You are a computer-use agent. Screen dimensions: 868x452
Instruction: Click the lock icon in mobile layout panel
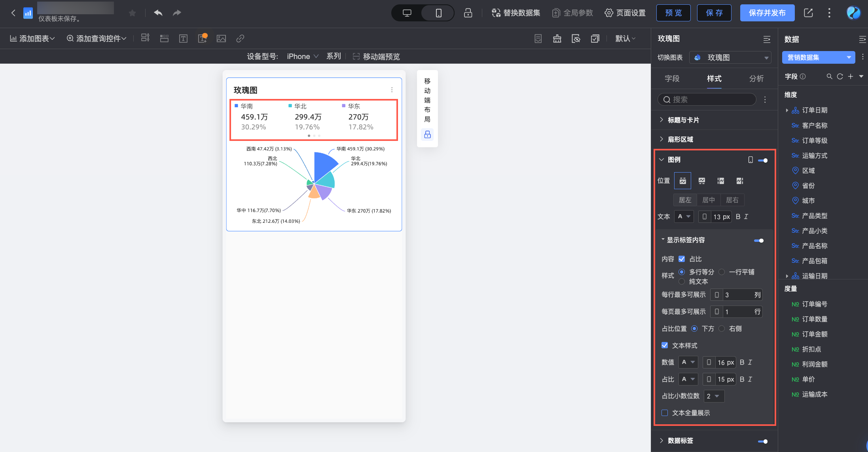427,135
